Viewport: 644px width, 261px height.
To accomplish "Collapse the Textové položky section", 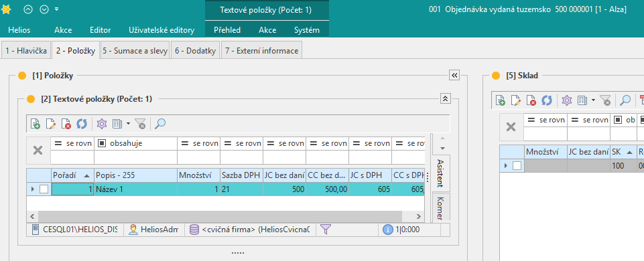I will coord(445,98).
